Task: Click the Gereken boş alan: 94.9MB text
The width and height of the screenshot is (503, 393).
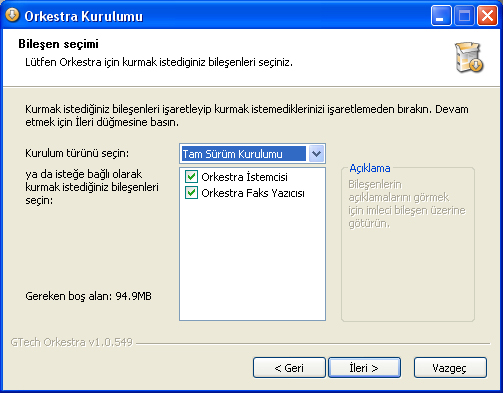Action: (88, 296)
